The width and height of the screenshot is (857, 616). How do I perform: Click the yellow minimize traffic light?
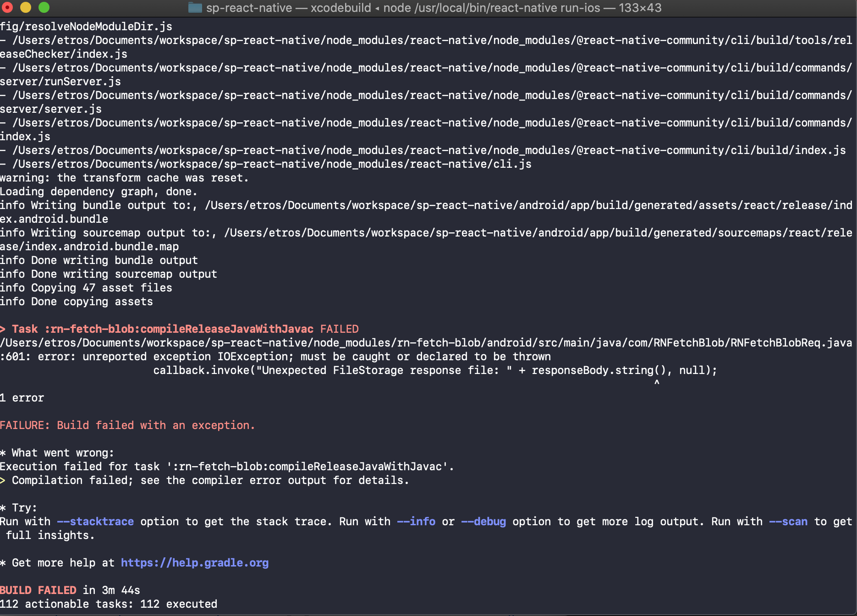(27, 7)
